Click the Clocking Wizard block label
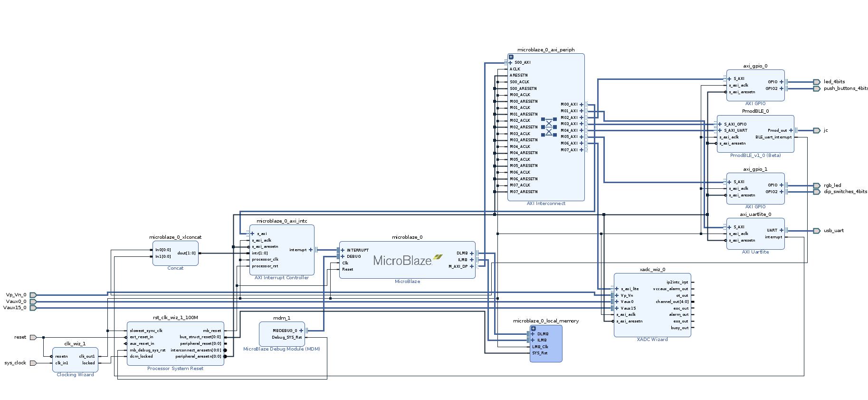This screenshot has height=400, width=868. [75, 375]
